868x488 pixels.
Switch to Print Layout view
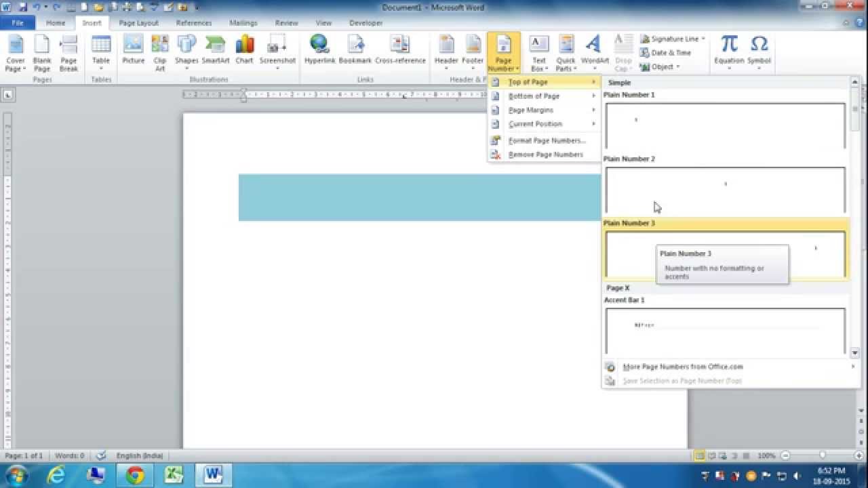click(x=700, y=455)
